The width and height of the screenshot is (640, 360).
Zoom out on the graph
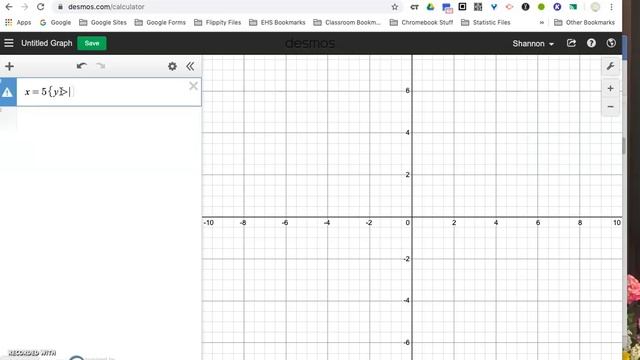pos(611,107)
